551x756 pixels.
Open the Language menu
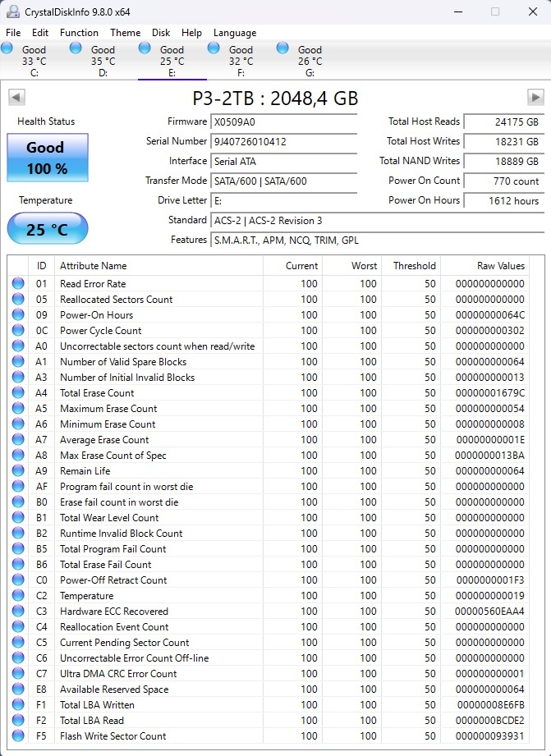235,33
